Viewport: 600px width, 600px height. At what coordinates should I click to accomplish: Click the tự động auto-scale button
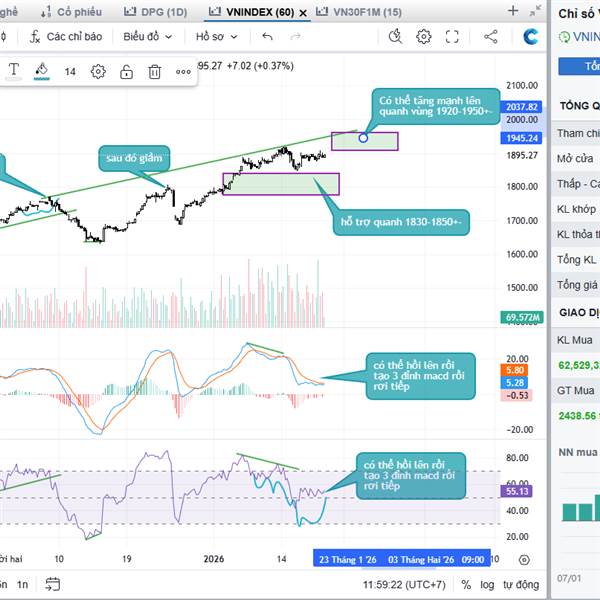tap(521, 584)
